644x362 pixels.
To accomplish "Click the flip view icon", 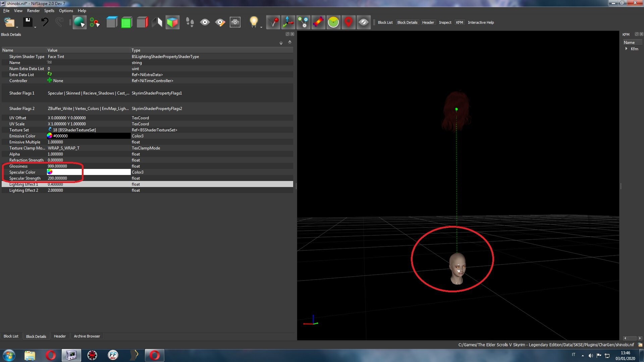I will coord(157,22).
